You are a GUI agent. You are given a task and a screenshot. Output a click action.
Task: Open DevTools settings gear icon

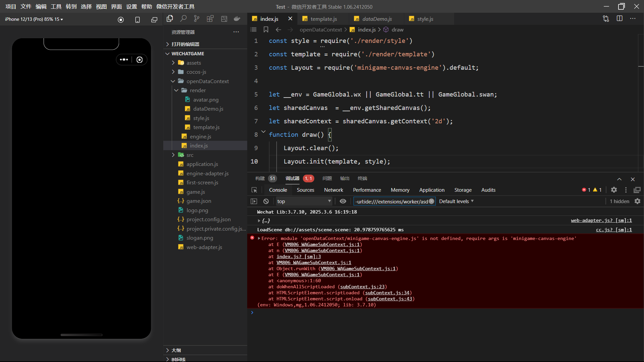(614, 190)
